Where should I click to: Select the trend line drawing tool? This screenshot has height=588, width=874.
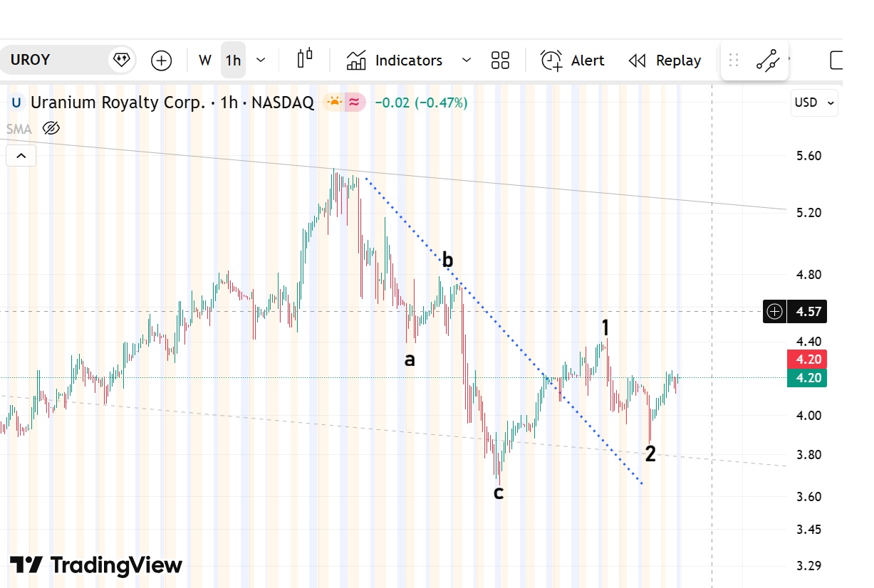[767, 61]
